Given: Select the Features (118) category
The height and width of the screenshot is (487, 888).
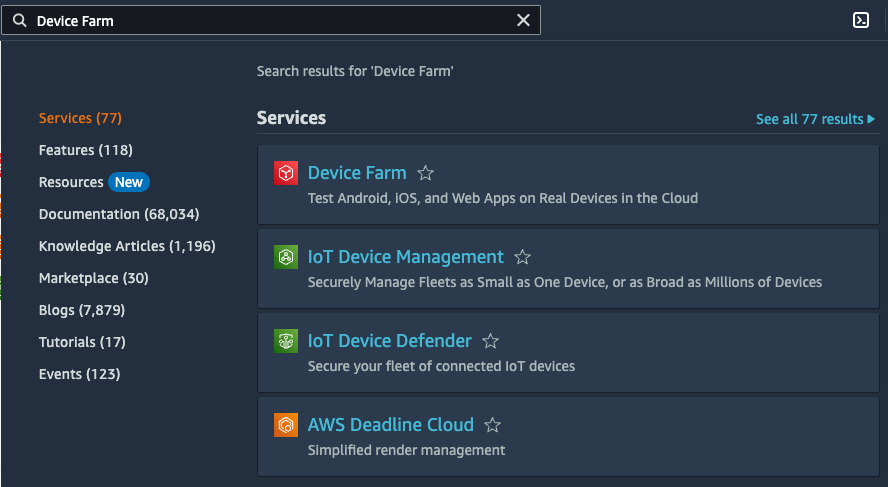Looking at the screenshot, I should [86, 150].
